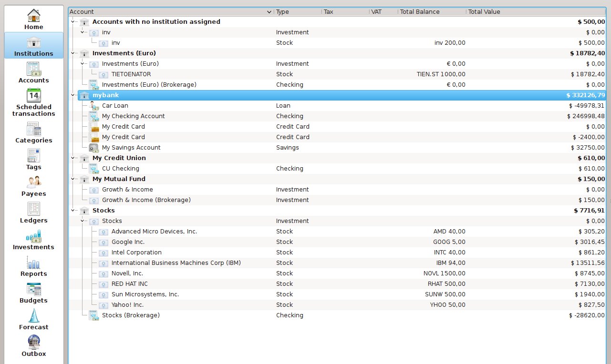Viewport: 611px width, 364px height.
Task: Select the Institutions sidebar icon
Action: (34, 42)
